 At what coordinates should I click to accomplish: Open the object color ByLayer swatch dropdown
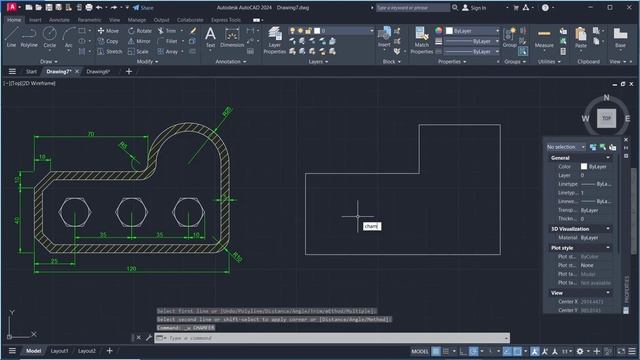tap(473, 31)
